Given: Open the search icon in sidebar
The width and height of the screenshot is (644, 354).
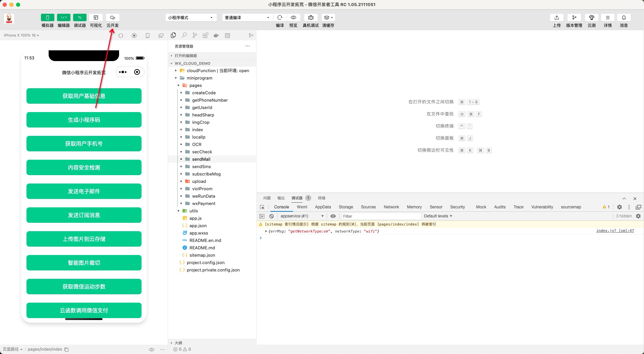Looking at the screenshot, I should click(x=184, y=35).
